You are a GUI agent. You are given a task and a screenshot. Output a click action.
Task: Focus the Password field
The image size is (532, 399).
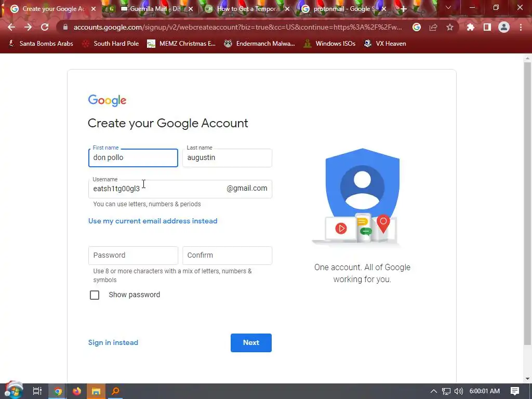coord(133,256)
